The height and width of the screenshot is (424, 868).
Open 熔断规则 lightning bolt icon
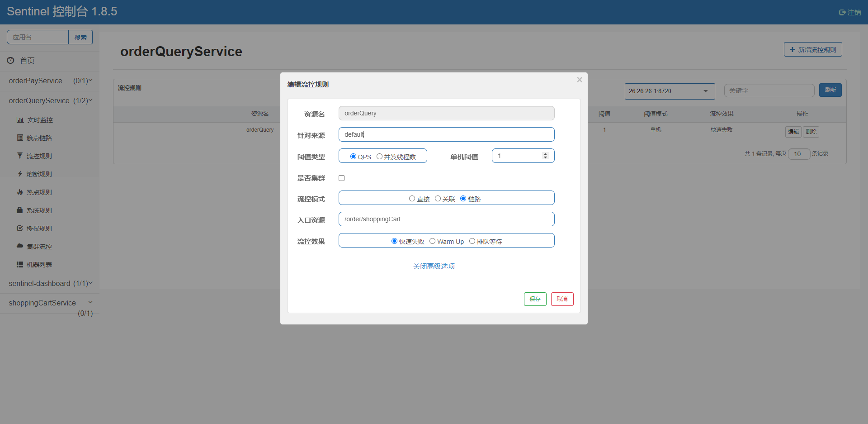[20, 174]
